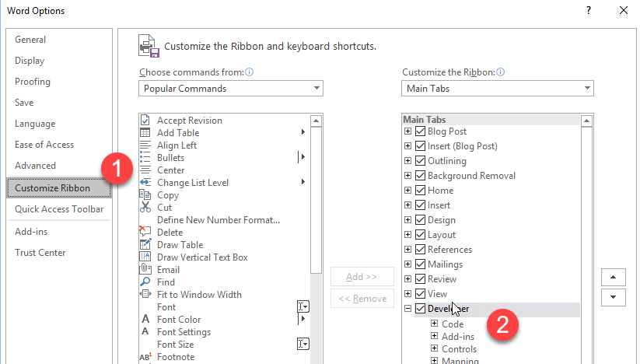Expand the Code group node
This screenshot has height=364, width=640.
(434, 324)
